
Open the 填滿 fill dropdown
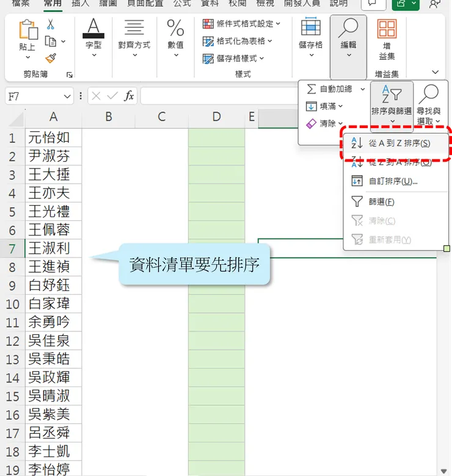[x=324, y=106]
